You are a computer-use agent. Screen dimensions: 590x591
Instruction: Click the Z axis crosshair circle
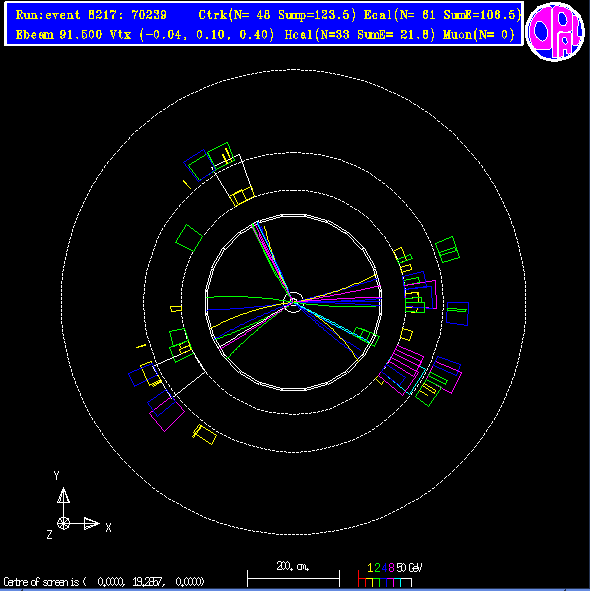point(63,524)
